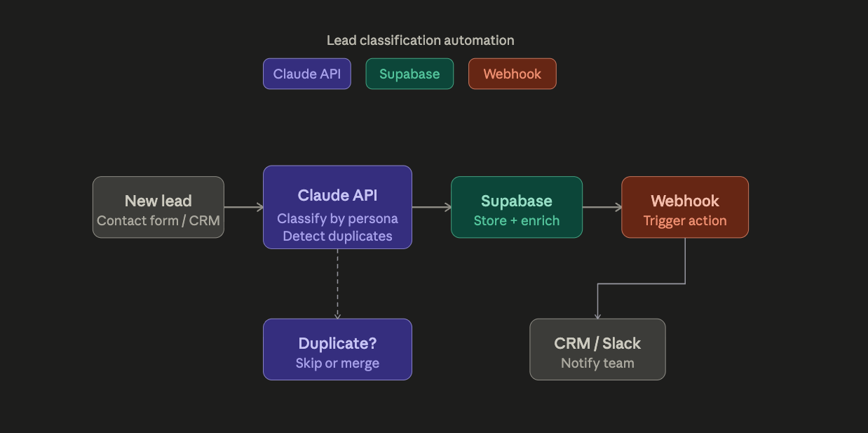Screen dimensions: 868x433
Task: Select the CRM / Slack notify node
Action: coord(597,349)
